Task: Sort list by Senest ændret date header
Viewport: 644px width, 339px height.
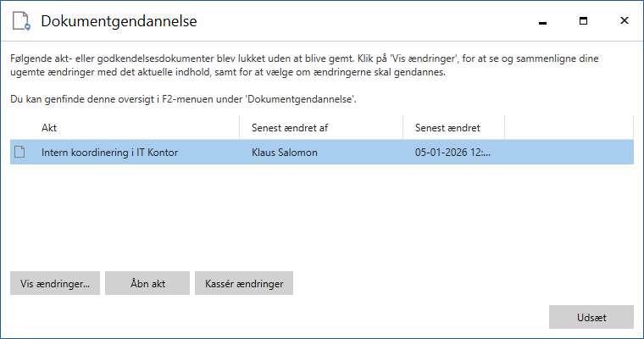Action: pos(454,128)
